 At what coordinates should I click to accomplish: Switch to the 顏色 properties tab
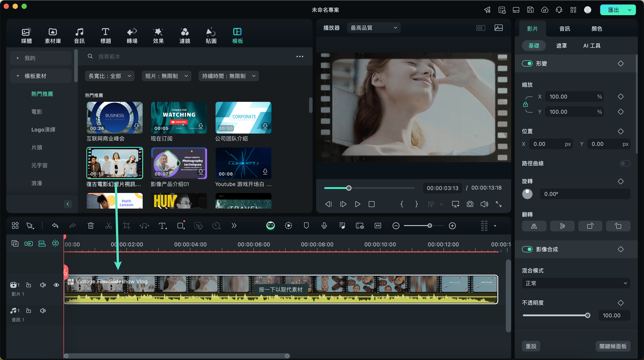pyautogui.click(x=597, y=29)
